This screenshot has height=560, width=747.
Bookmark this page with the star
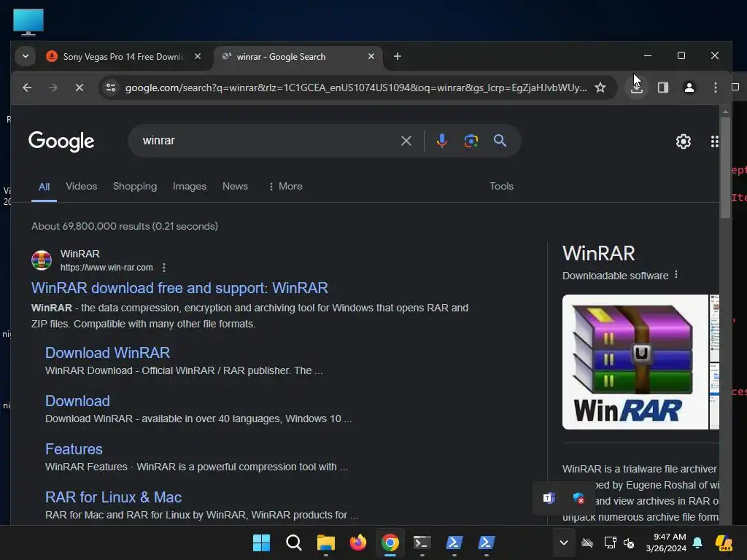point(600,87)
